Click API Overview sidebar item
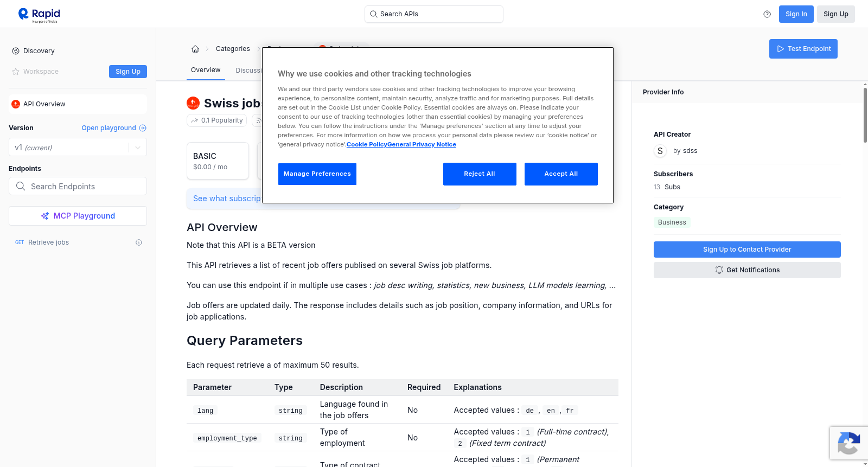 point(78,104)
